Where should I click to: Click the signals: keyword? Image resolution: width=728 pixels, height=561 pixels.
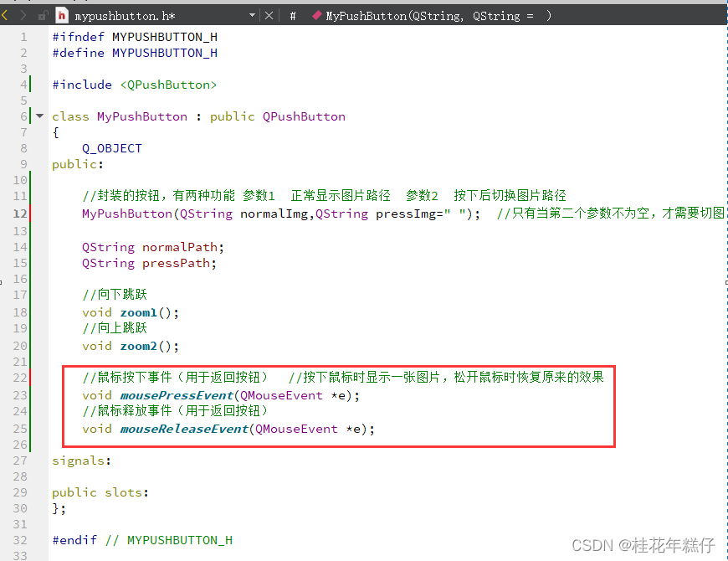point(81,461)
